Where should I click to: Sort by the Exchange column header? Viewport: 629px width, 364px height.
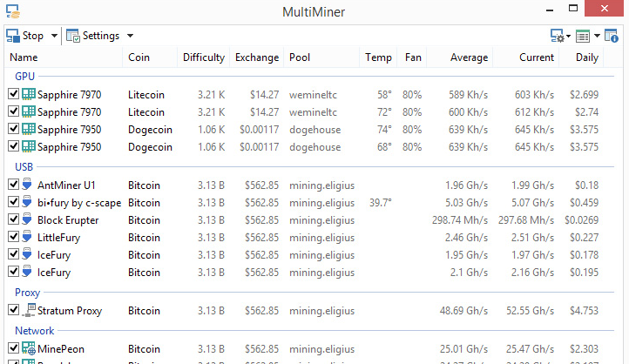point(257,57)
